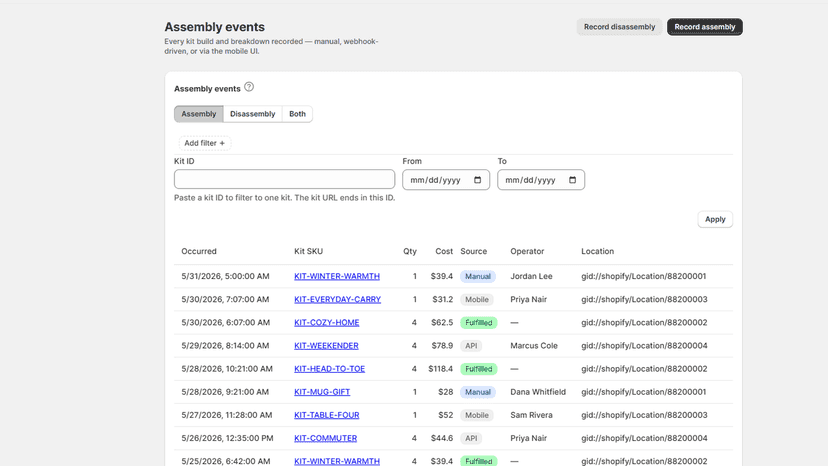This screenshot has height=466, width=828.
Task: Open the KIT-WEEKENDER link
Action: pyautogui.click(x=326, y=346)
